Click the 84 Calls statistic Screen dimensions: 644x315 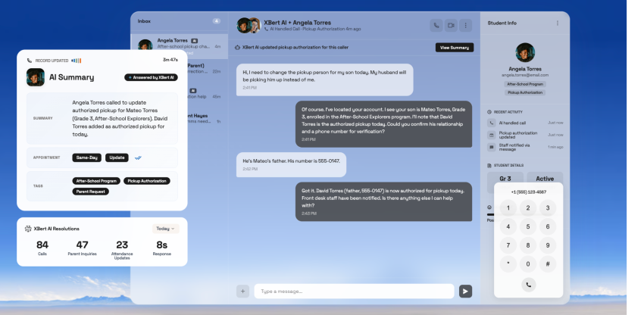click(42, 248)
